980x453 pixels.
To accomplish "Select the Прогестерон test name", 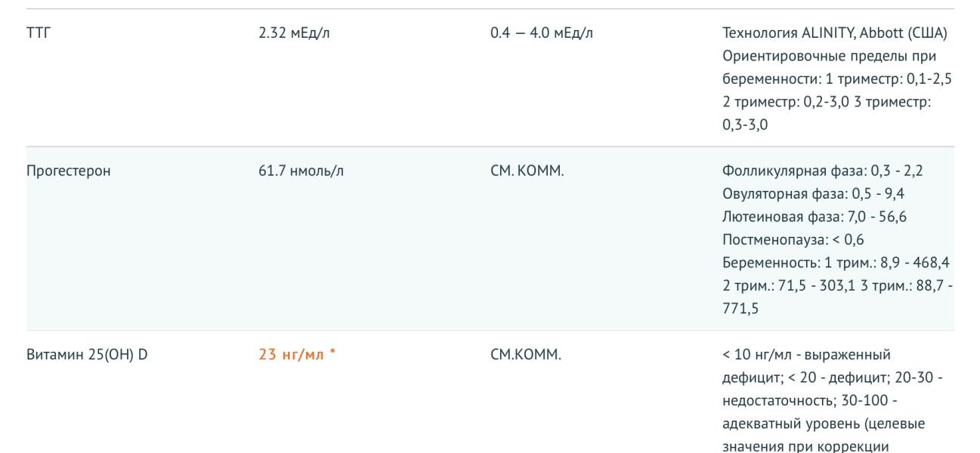I will [68, 171].
